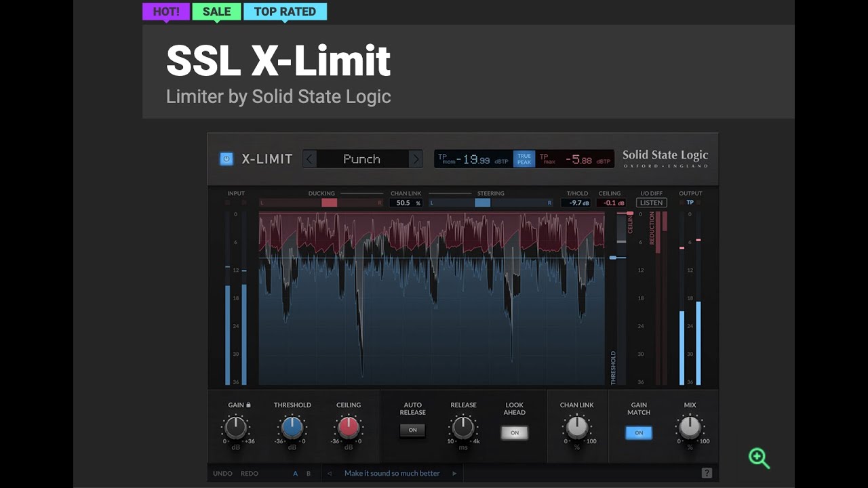Click the blue threshold slider handle
Image resolution: width=868 pixels, height=488 pixels.
613,258
